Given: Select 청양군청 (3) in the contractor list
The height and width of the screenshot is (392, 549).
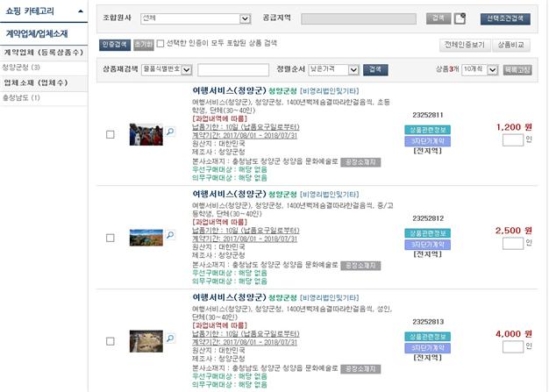Looking at the screenshot, I should click(x=21, y=68).
